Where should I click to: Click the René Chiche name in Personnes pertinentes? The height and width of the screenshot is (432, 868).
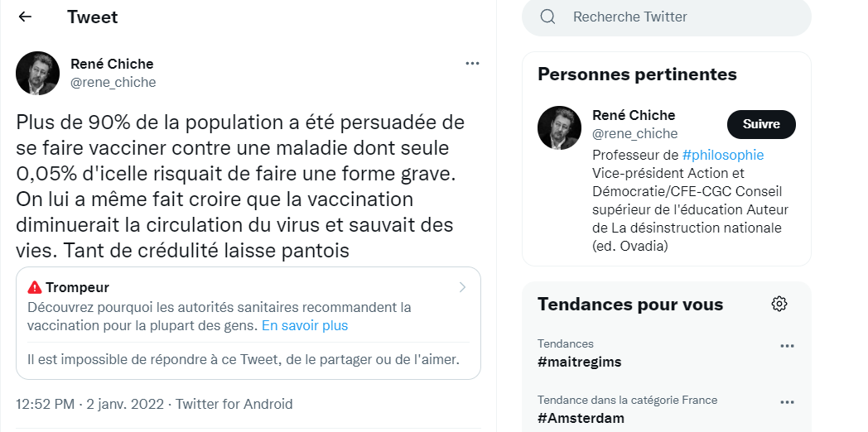click(x=634, y=115)
